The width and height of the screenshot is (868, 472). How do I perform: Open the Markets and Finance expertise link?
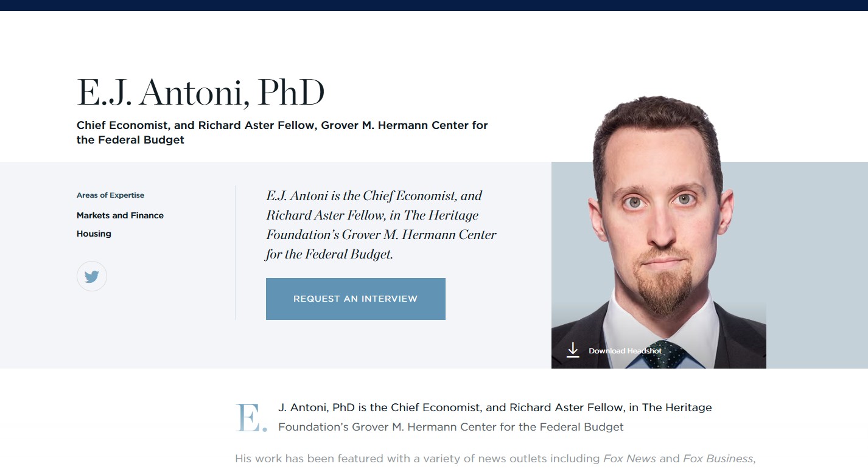click(x=120, y=215)
